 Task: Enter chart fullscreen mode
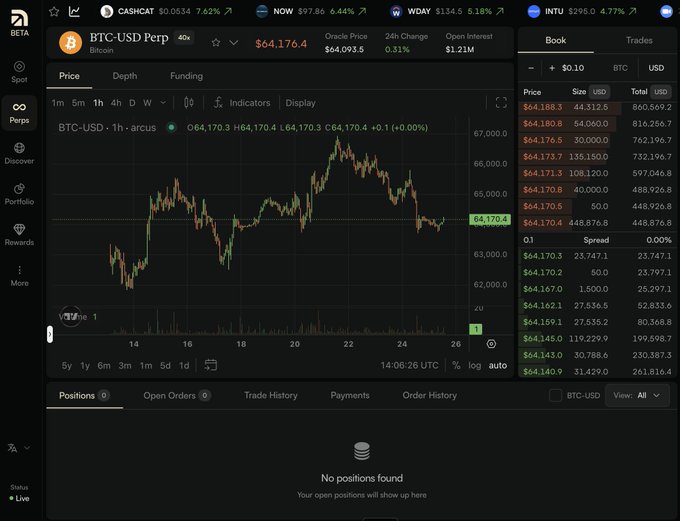point(501,103)
